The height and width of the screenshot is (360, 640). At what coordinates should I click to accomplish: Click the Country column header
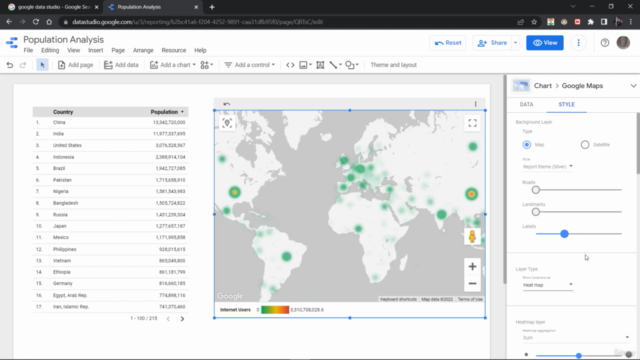[63, 112]
